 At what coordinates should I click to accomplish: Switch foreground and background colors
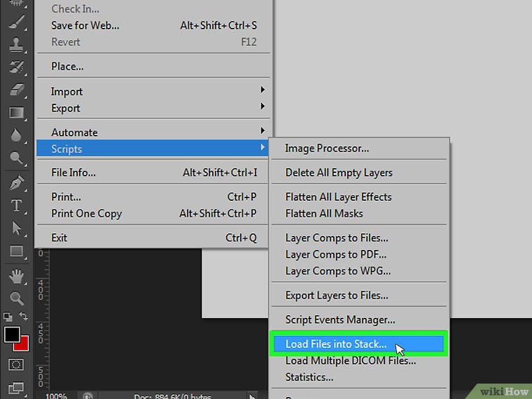23,317
